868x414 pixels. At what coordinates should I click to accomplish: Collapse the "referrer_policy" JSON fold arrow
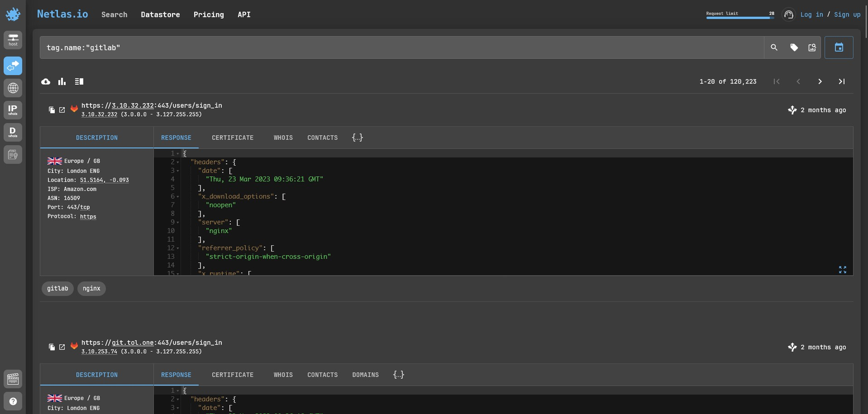pos(178,248)
